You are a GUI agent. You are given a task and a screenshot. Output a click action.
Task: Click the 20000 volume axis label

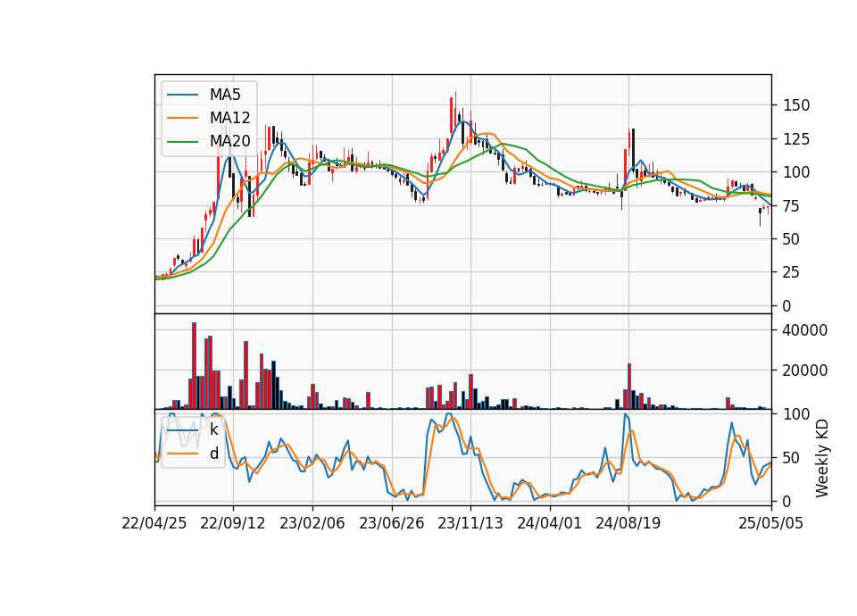click(x=805, y=370)
